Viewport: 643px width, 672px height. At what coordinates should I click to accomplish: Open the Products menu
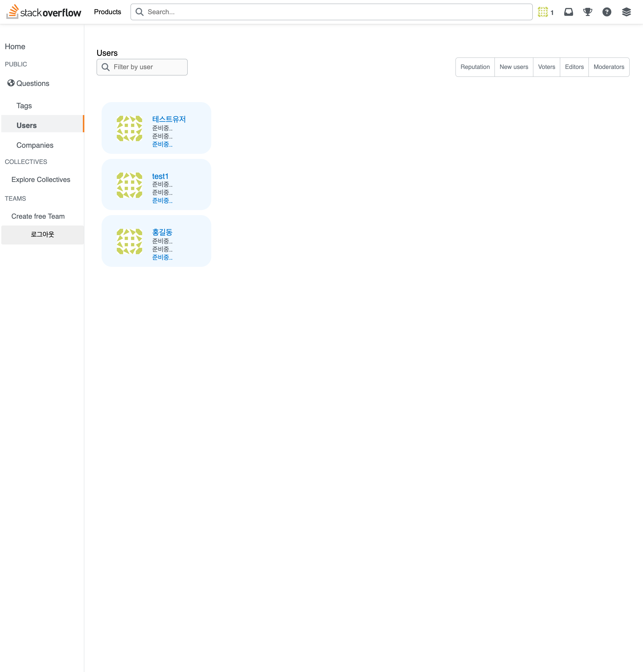click(x=108, y=12)
